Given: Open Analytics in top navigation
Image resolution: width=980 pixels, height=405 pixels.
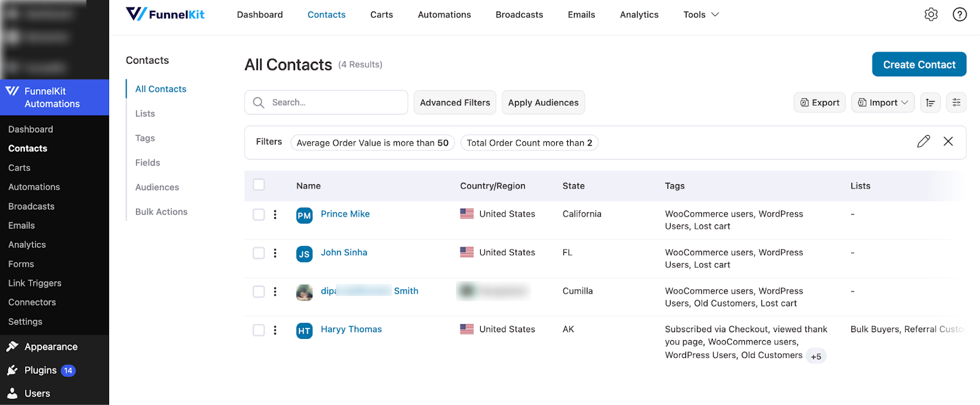Looking at the screenshot, I should coord(639,15).
